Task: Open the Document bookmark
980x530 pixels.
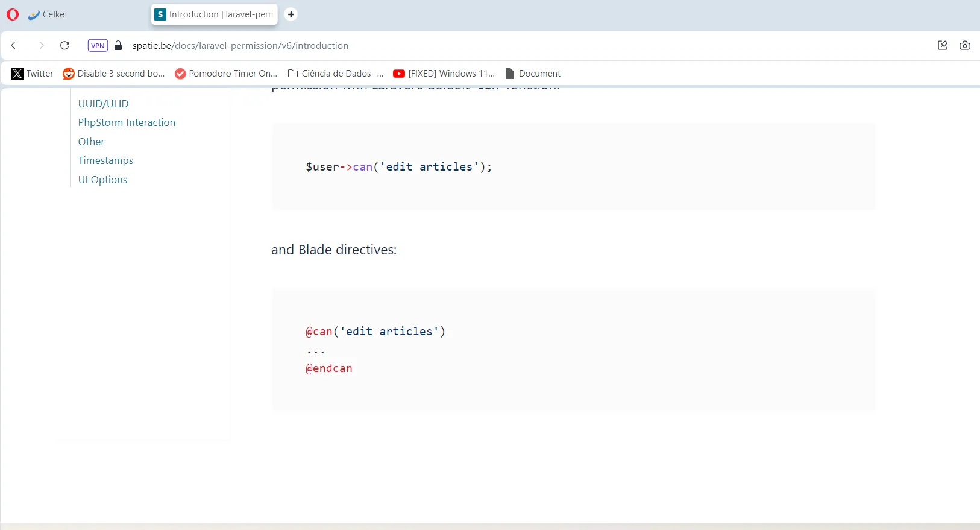Action: (533, 74)
